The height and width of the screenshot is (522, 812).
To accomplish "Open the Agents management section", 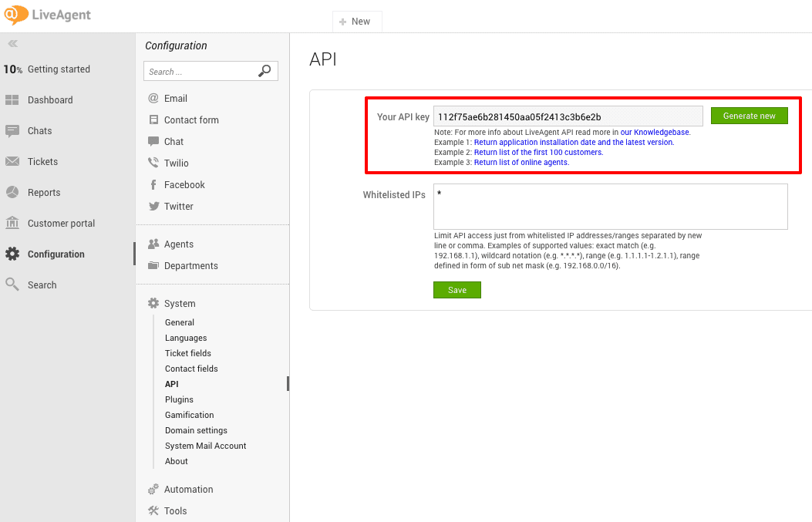I will (x=177, y=244).
